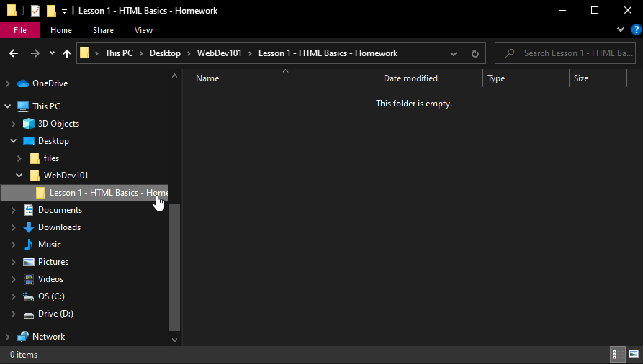Select the WebDev101 folder in tree
This screenshot has width=643, height=364.
click(66, 175)
